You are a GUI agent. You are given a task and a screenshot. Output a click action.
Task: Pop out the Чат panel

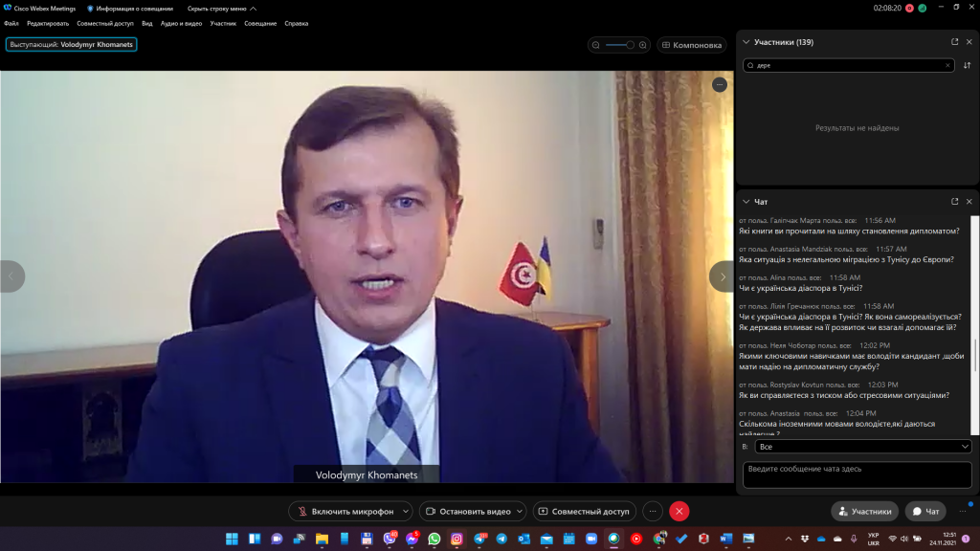(954, 202)
